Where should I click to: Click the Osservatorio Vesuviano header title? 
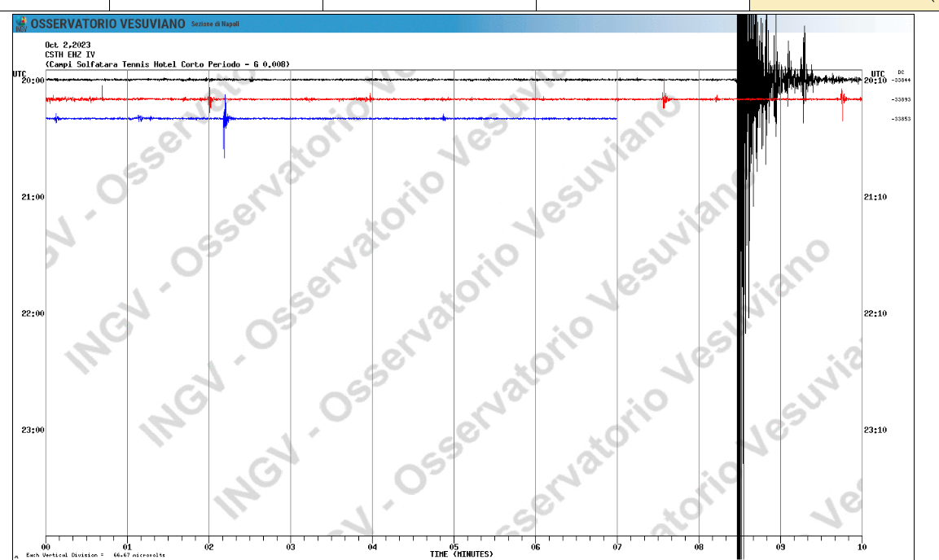pos(108,24)
